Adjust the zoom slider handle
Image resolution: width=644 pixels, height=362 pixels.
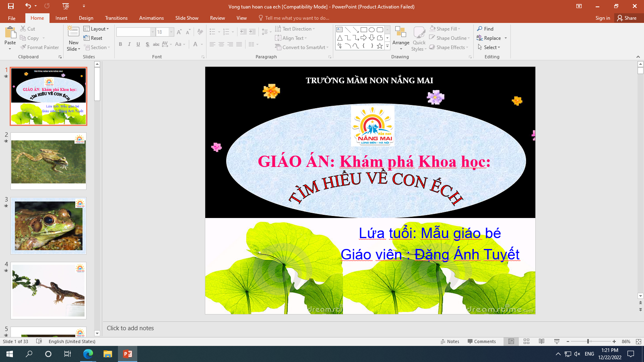(588, 341)
